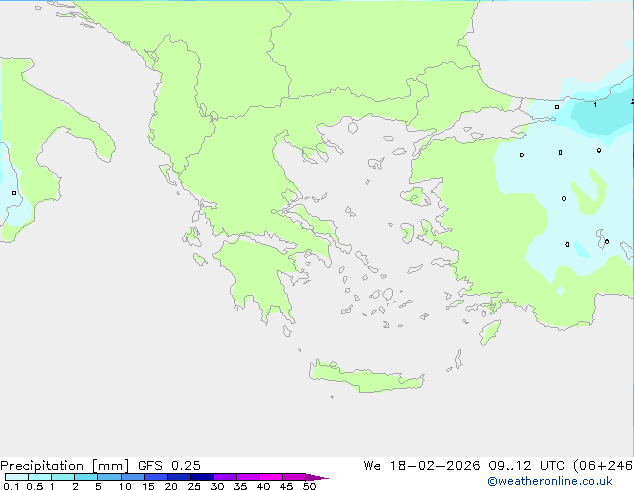Image resolution: width=634 pixels, height=490 pixels.
Task: Click the 0.5–1 mm legend color swatch
Action: pos(40,477)
